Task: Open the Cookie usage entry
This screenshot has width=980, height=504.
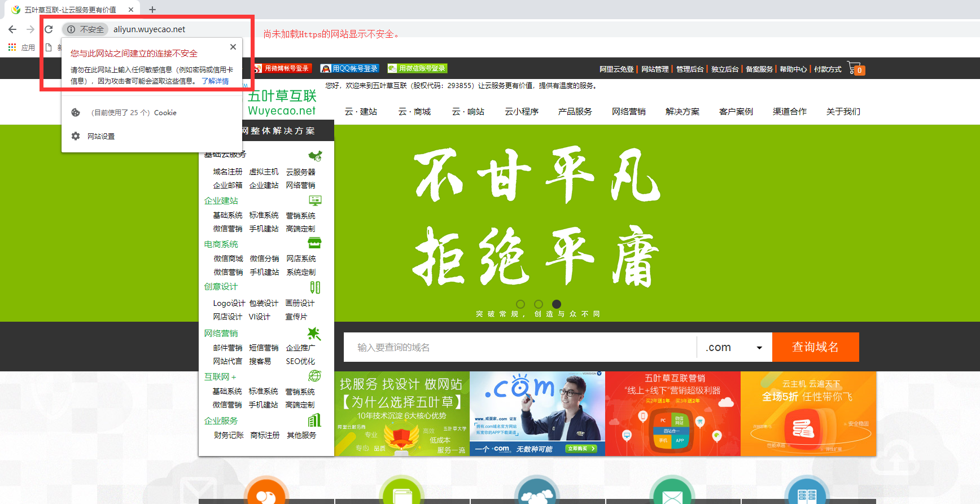Action: coord(134,112)
